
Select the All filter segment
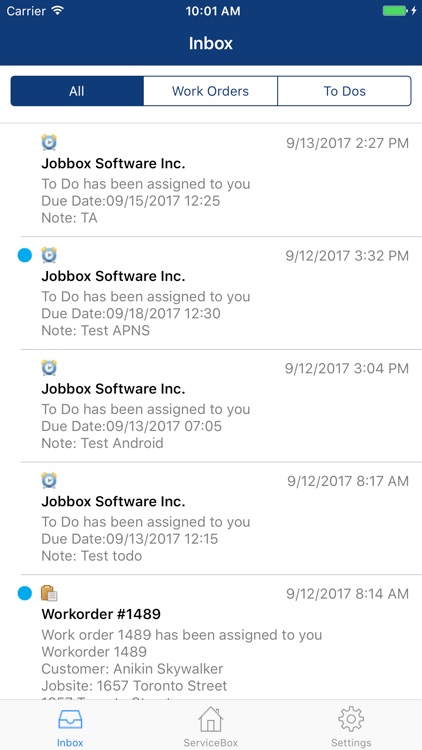(x=77, y=91)
